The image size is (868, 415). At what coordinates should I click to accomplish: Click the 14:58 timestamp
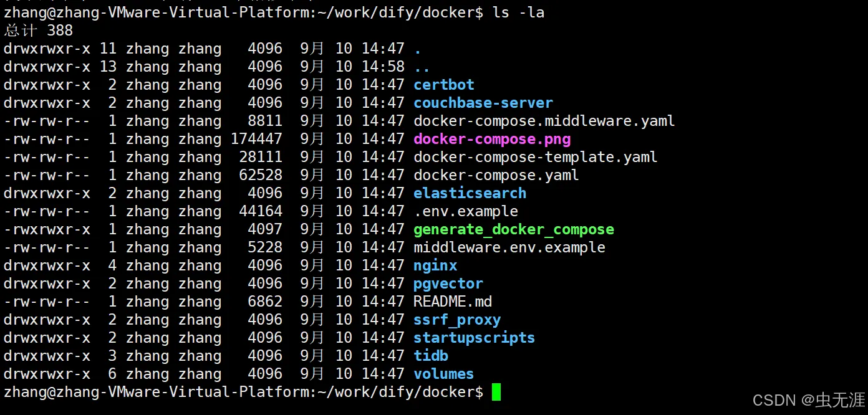pyautogui.click(x=383, y=67)
